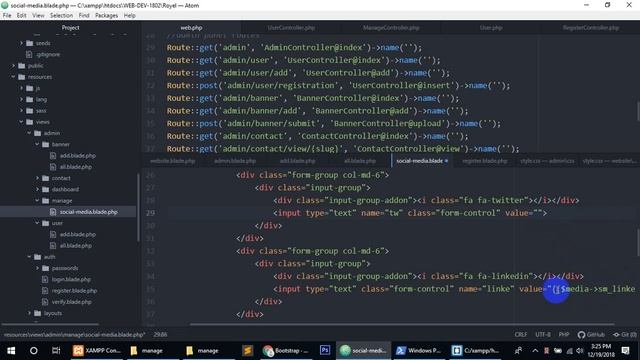640x360 pixels.
Task: Switch to the add.blade.php tab in lower pane
Action: pyautogui.click(x=298, y=161)
